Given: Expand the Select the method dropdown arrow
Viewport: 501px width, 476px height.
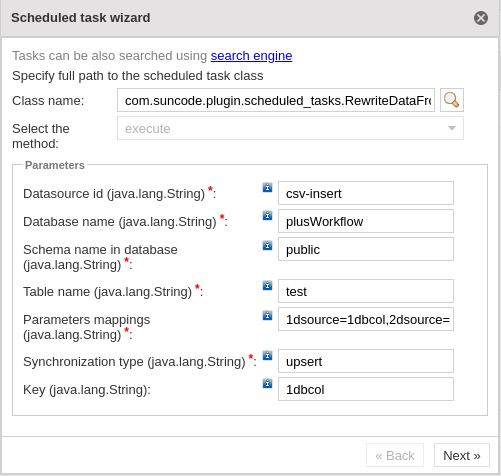Looking at the screenshot, I should (x=452, y=128).
